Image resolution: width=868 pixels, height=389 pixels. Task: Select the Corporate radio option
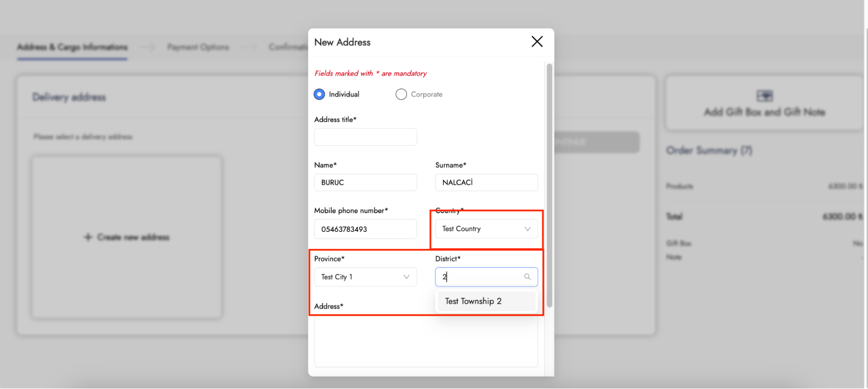pyautogui.click(x=401, y=94)
